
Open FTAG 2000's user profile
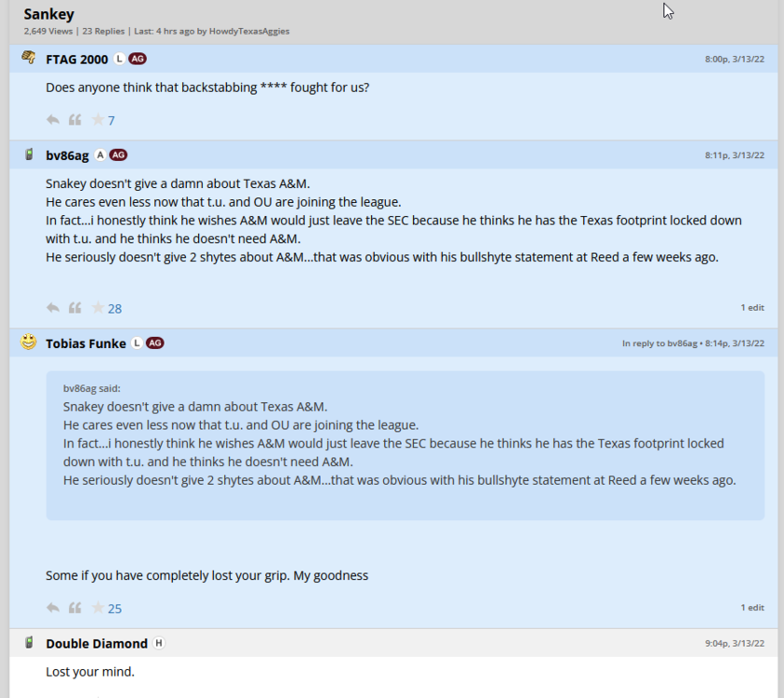77,60
